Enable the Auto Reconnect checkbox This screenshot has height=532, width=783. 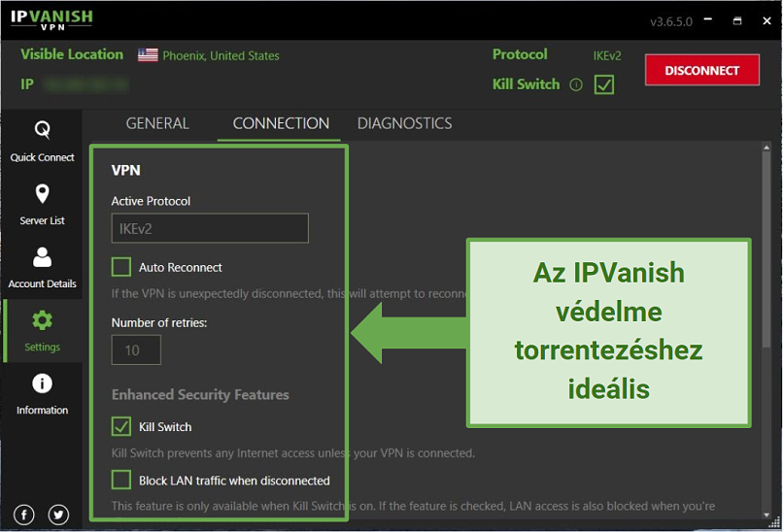point(121,267)
